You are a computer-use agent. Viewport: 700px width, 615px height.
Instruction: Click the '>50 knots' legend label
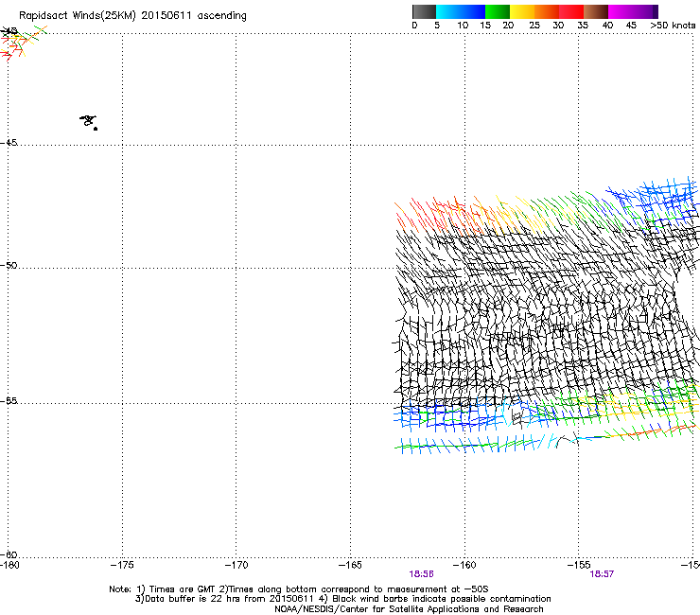pos(673,26)
